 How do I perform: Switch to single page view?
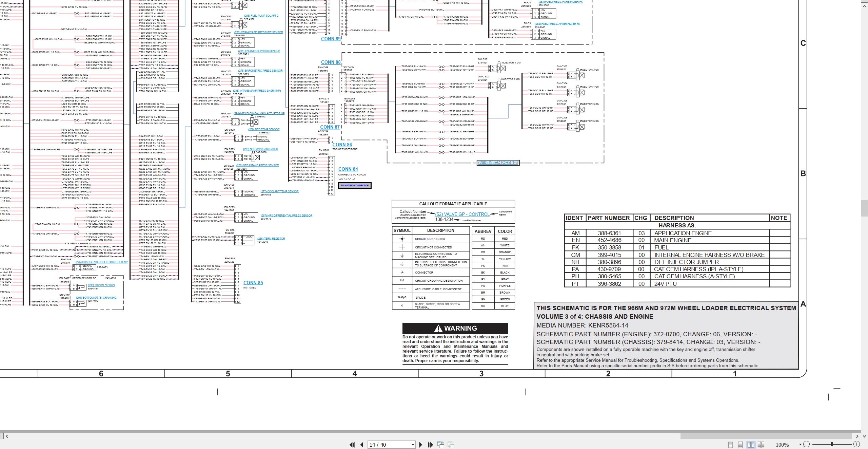tap(730, 445)
